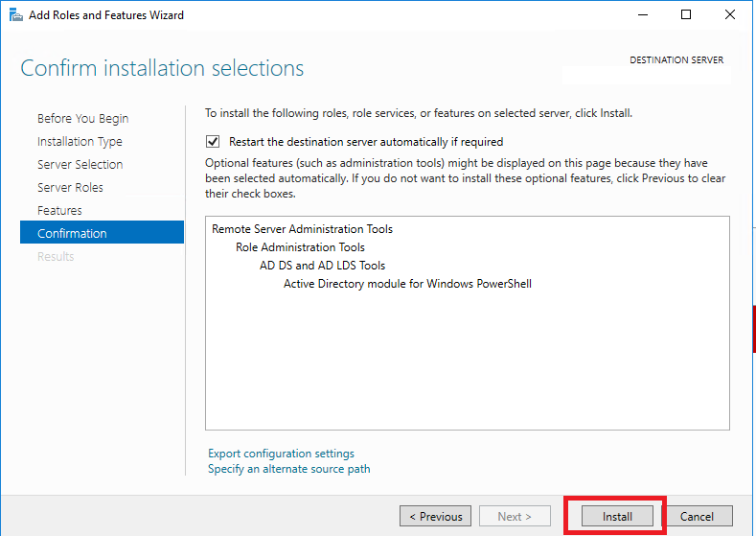Select AD DS and AD LDS Tools entry

pyautogui.click(x=322, y=266)
